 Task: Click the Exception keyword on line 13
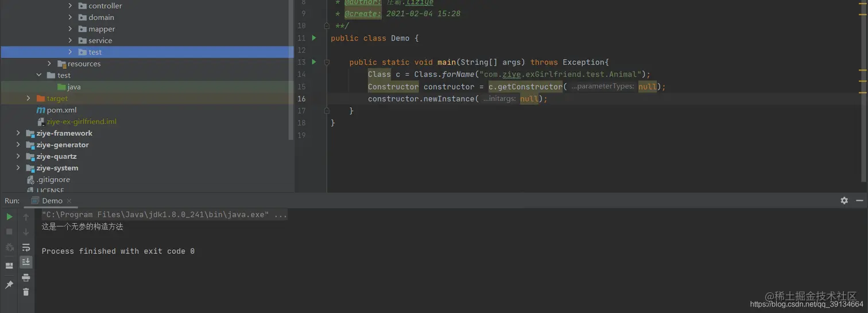(583, 62)
